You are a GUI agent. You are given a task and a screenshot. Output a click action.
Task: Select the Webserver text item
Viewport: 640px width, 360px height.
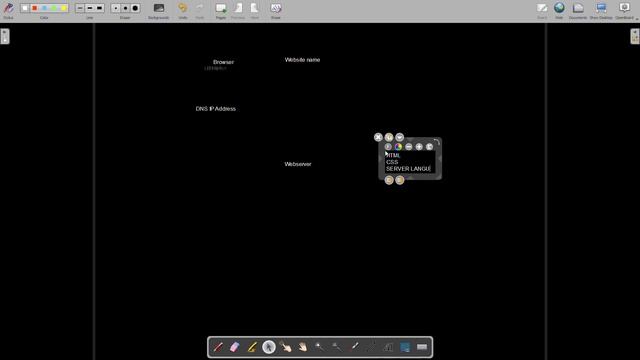coord(298,164)
